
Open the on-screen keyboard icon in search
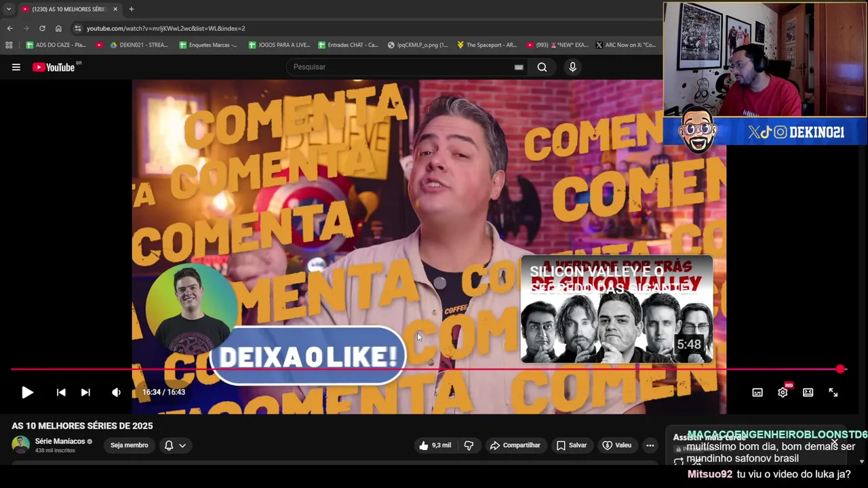click(x=519, y=67)
